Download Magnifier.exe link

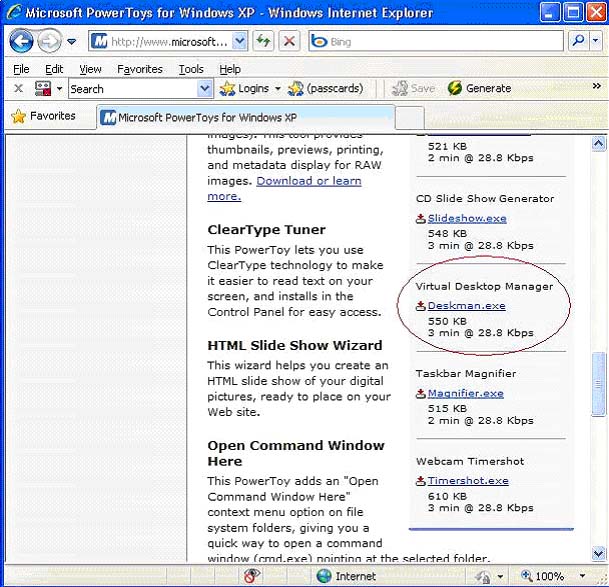[x=466, y=394]
